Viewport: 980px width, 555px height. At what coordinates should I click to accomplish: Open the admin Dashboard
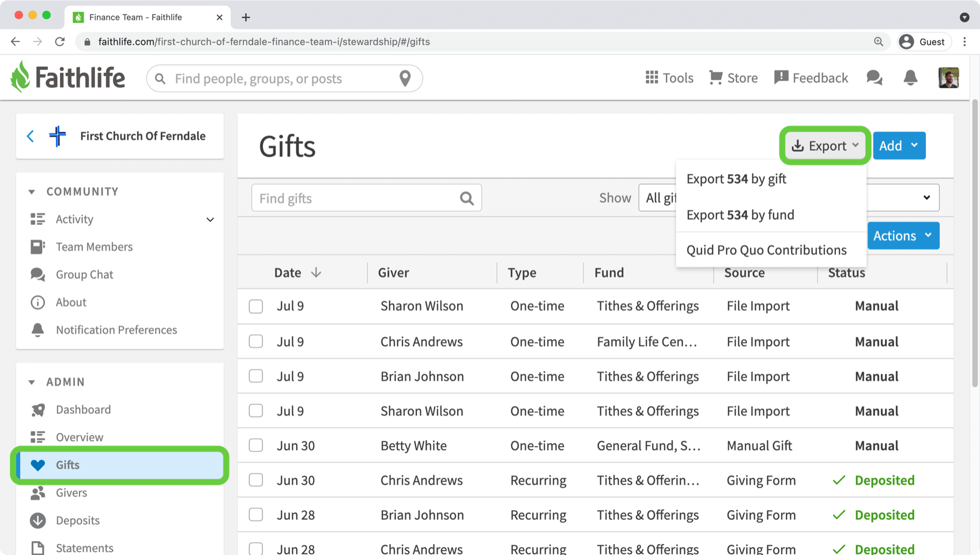[83, 410]
